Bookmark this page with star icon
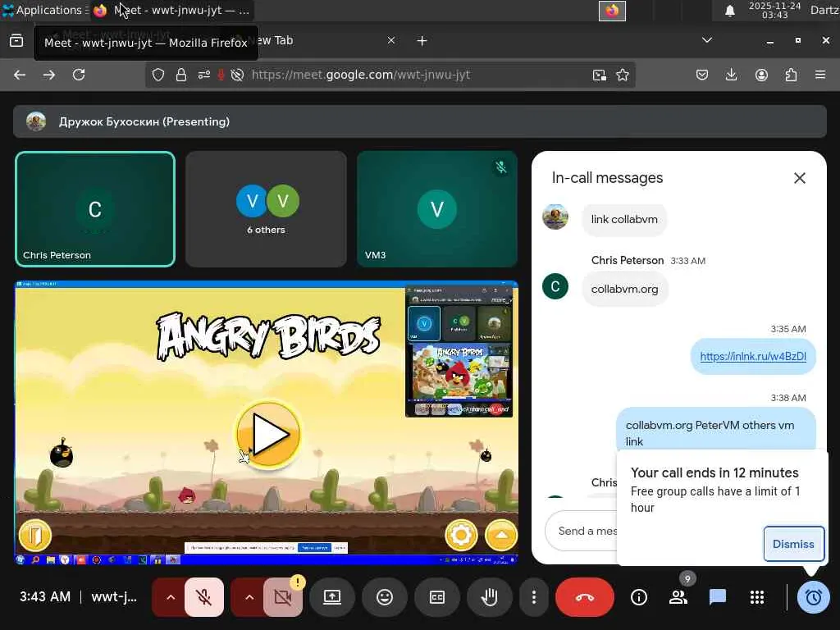The height and width of the screenshot is (630, 840). pos(623,75)
